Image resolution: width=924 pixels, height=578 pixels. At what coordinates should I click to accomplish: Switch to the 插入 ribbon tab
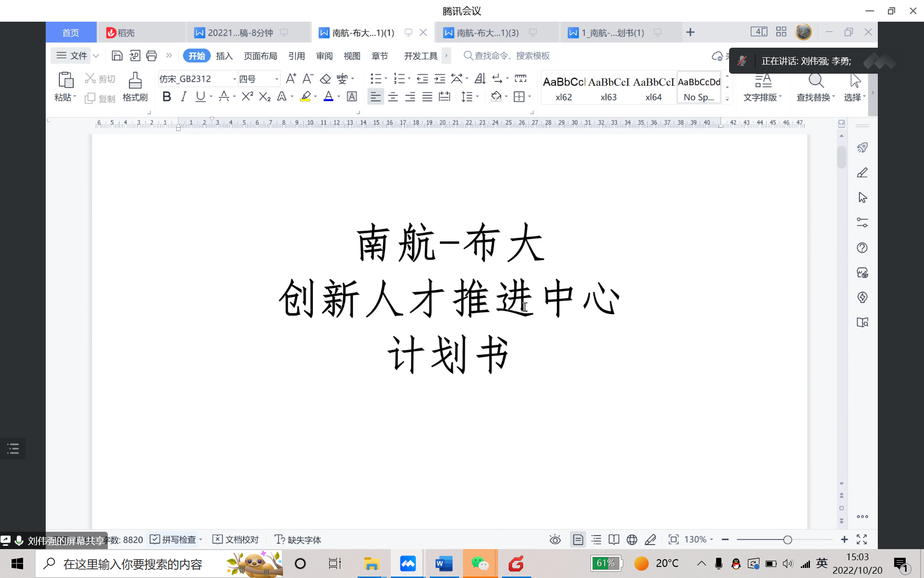point(224,56)
